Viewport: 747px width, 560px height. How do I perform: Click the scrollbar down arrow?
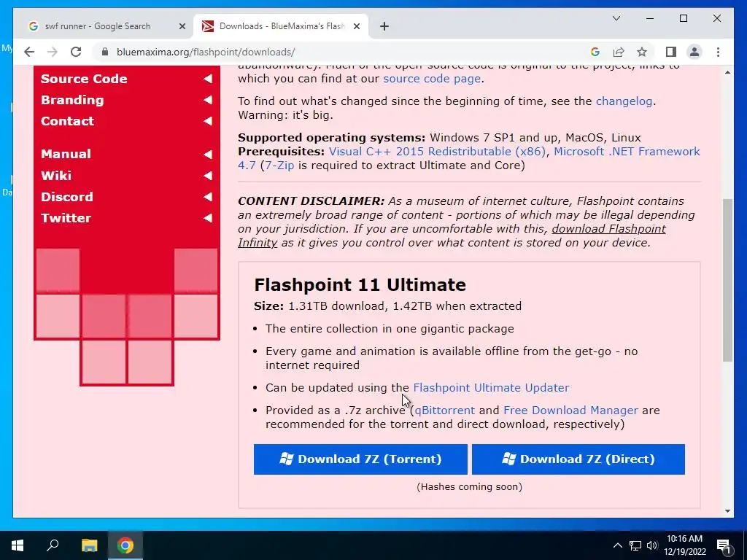pyautogui.click(x=727, y=511)
